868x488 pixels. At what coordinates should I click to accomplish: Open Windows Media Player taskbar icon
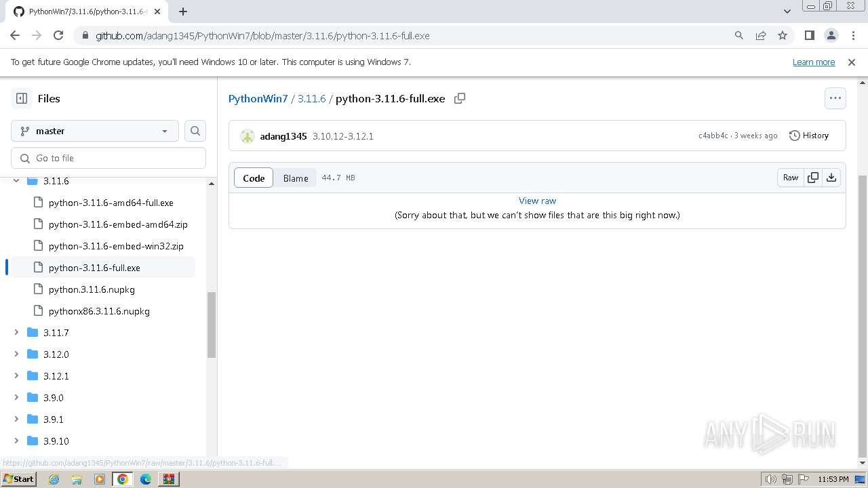point(100,479)
